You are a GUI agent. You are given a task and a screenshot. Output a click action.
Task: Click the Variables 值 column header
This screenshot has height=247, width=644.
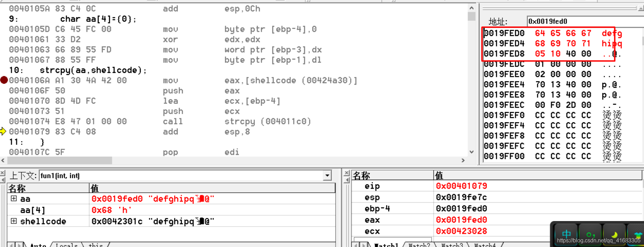[212, 188]
